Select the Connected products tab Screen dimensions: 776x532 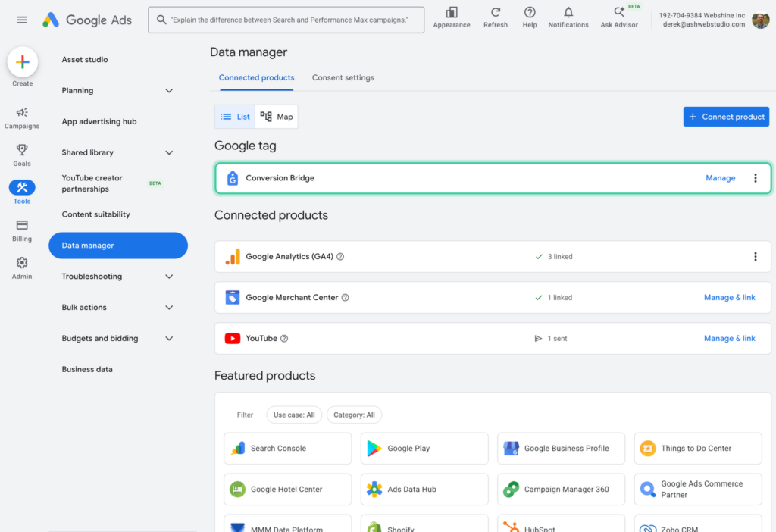pyautogui.click(x=256, y=78)
